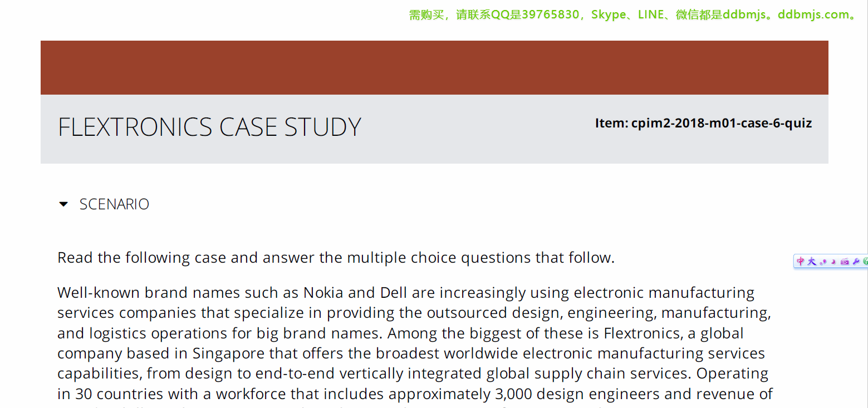This screenshot has width=868, height=408.
Task: Click the dark red header banner
Action: coord(434,67)
